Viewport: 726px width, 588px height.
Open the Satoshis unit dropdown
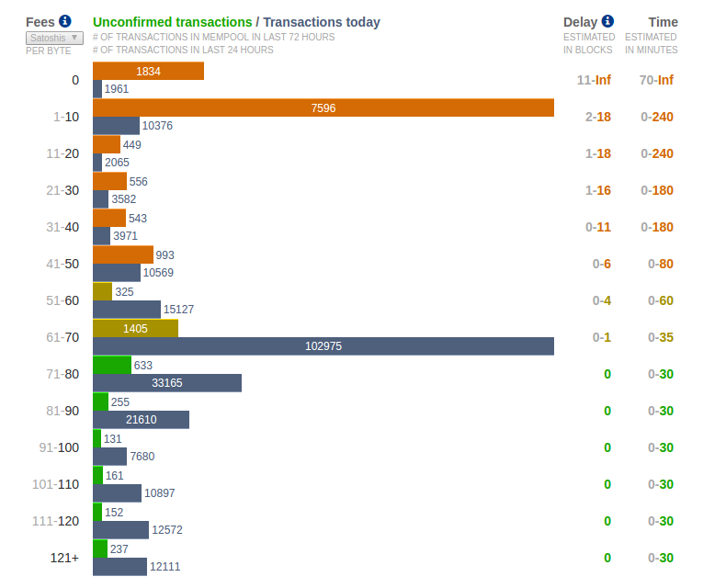click(54, 38)
